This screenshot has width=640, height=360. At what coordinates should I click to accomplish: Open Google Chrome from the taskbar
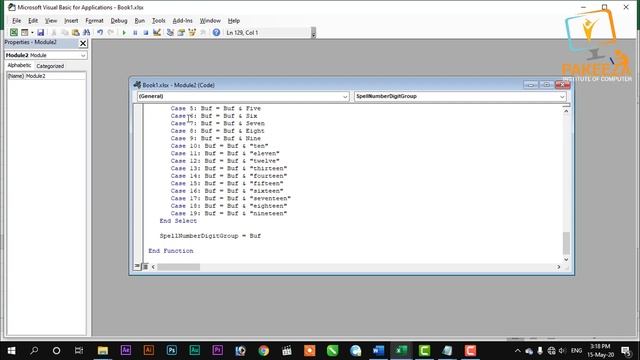click(x=264, y=351)
